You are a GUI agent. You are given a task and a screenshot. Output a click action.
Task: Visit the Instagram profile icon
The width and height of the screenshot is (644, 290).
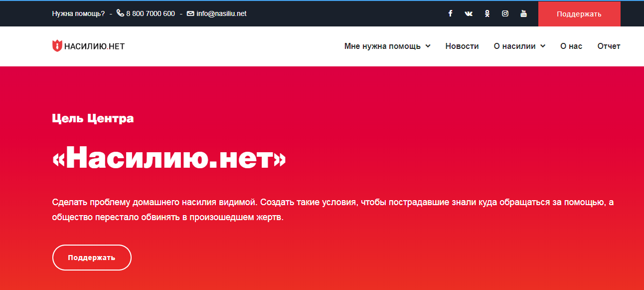[x=505, y=13]
